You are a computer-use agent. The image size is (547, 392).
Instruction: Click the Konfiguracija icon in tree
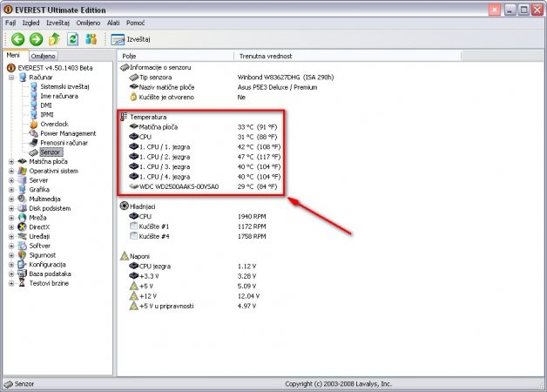(x=22, y=264)
